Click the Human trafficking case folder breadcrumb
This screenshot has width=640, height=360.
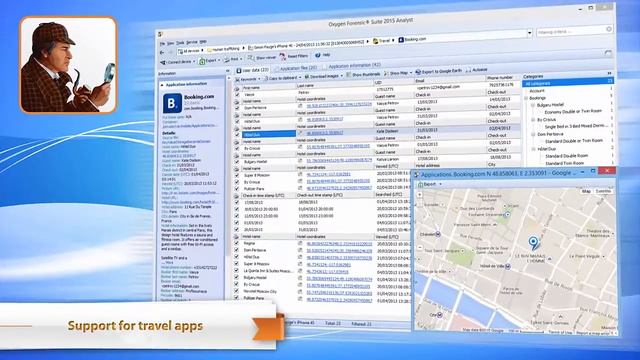(x=223, y=49)
